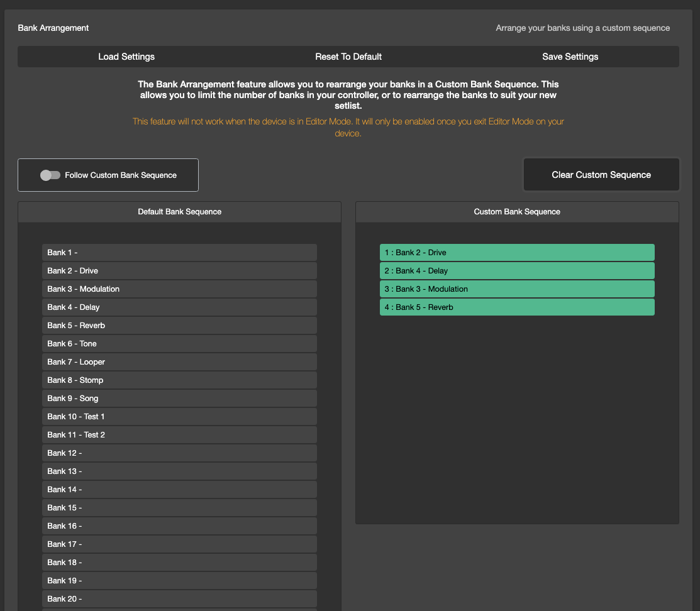The width and height of the screenshot is (700, 611).
Task: Click Save Settings in the top bar
Action: [x=570, y=57]
